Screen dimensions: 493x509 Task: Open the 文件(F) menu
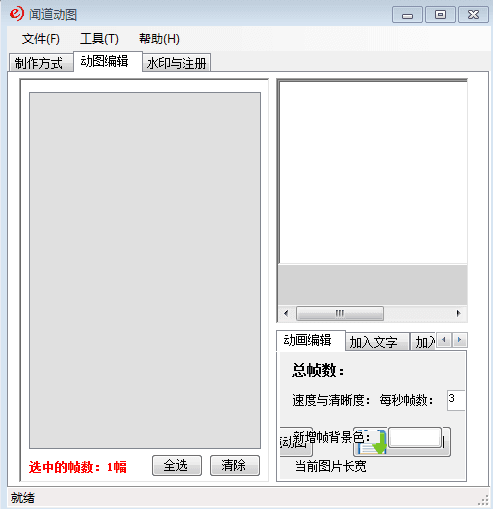41,39
